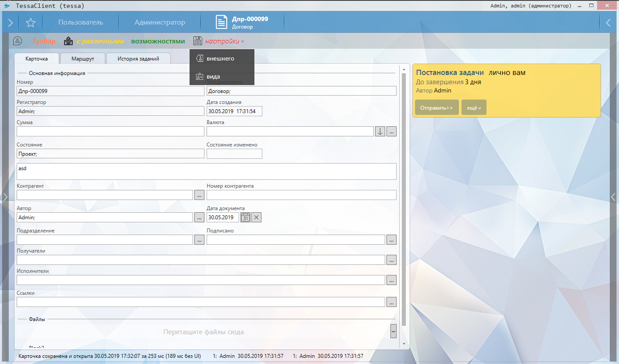Switch to the История заданий tab
This screenshot has width=619, height=364.
[138, 58]
